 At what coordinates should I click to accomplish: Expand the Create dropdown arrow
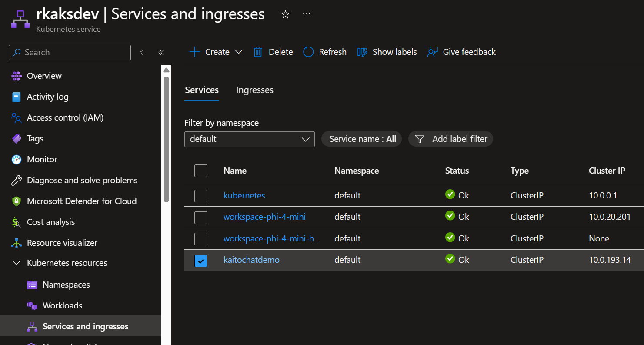(238, 52)
